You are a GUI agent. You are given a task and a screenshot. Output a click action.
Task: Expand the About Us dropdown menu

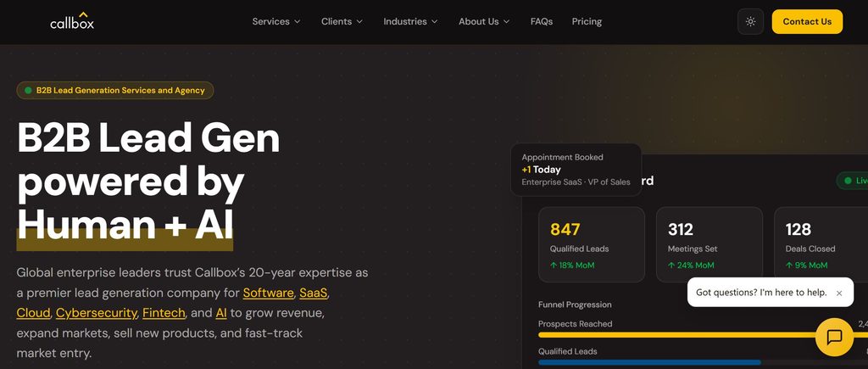pyautogui.click(x=484, y=21)
